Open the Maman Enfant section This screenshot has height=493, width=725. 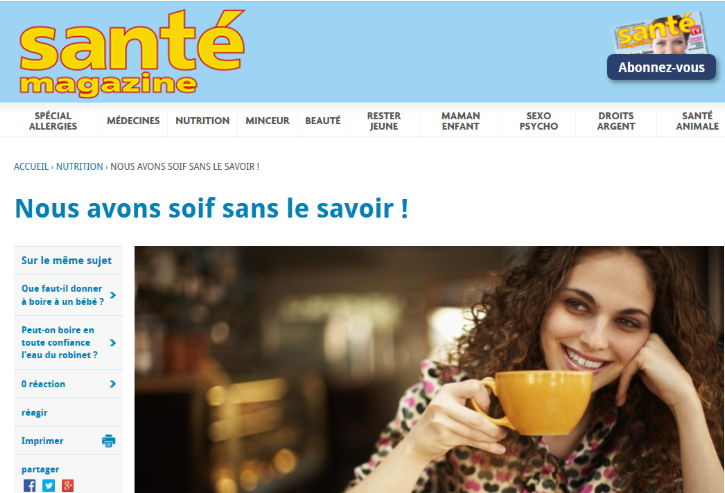coord(461,121)
